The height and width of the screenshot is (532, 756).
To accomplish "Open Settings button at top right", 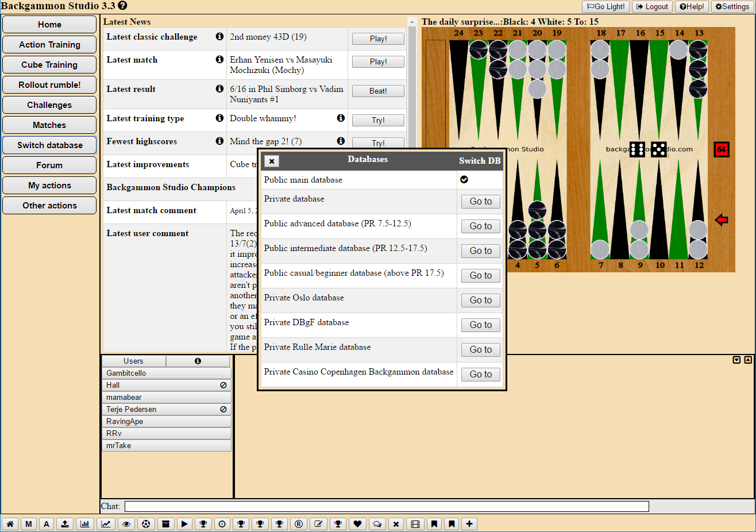I will click(x=732, y=6).
